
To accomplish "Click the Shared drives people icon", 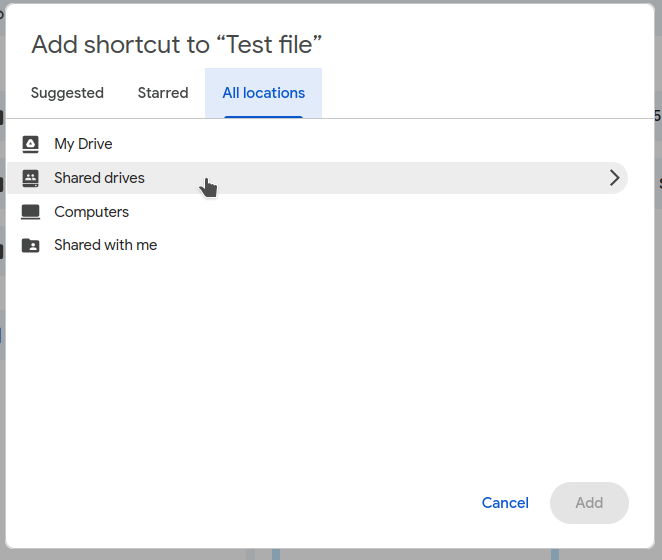I will 31,178.
